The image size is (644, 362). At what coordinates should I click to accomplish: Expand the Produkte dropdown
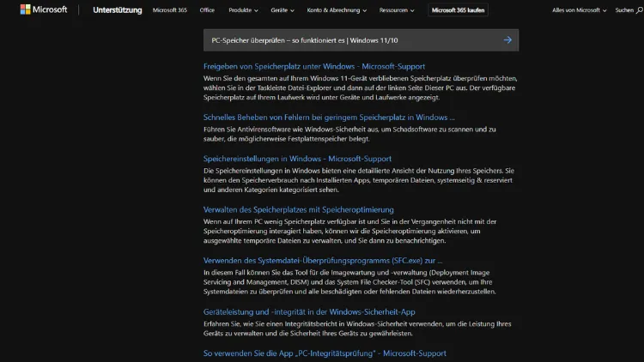pyautogui.click(x=243, y=9)
